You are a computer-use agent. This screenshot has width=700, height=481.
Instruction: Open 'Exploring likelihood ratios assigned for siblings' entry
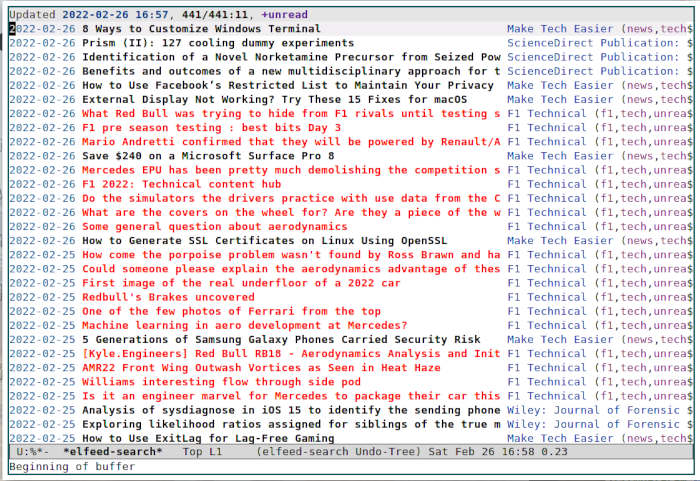coord(291,424)
